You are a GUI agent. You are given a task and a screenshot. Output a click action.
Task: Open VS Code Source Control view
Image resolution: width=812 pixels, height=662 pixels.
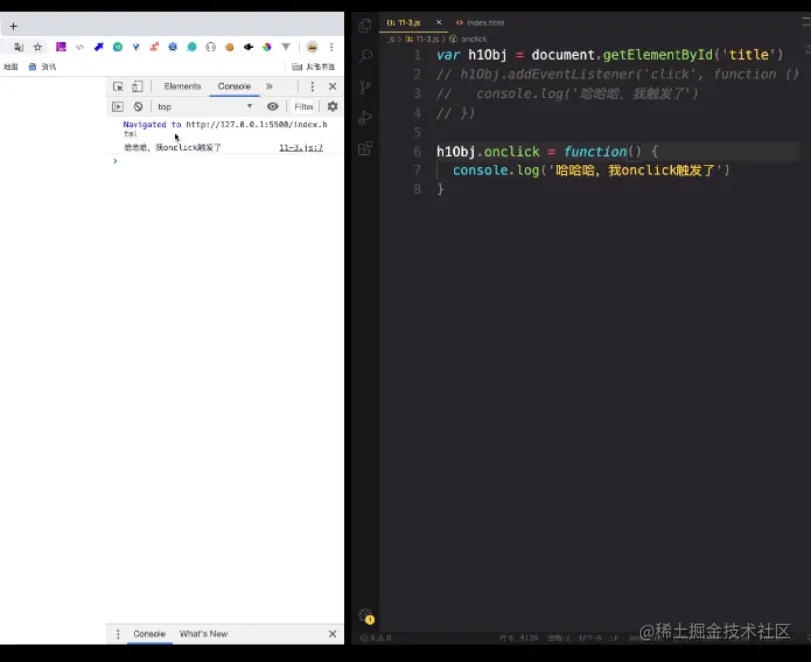(365, 86)
